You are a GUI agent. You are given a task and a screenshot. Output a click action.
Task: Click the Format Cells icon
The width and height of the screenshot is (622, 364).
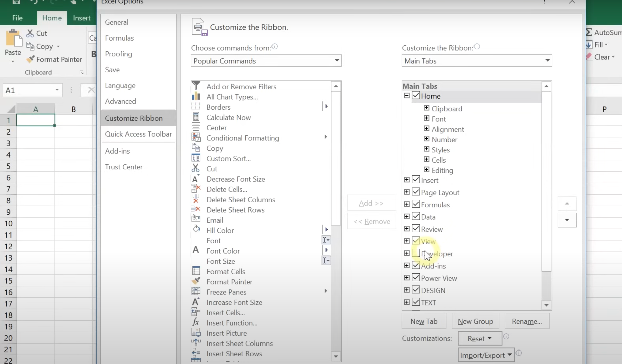tap(196, 271)
